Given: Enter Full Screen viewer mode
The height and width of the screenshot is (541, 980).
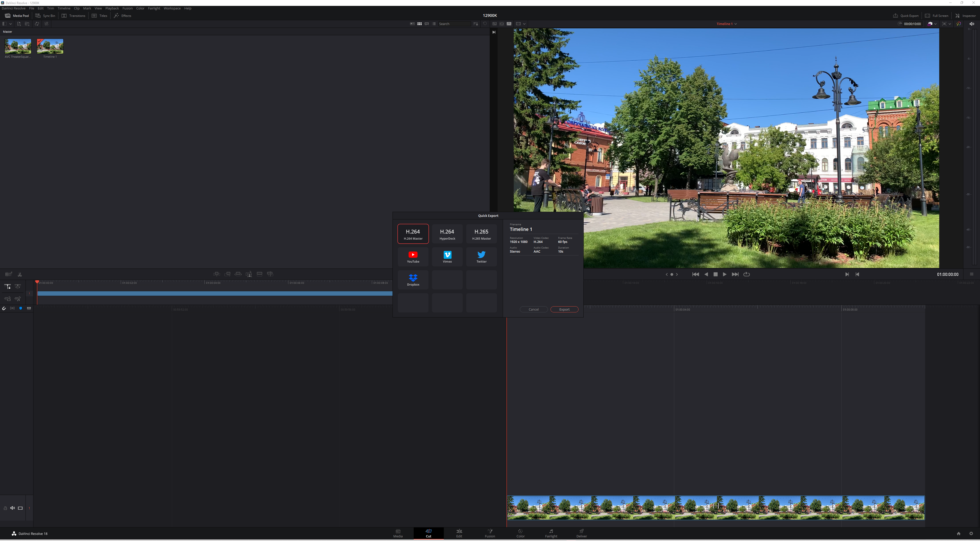Looking at the screenshot, I should tap(937, 16).
